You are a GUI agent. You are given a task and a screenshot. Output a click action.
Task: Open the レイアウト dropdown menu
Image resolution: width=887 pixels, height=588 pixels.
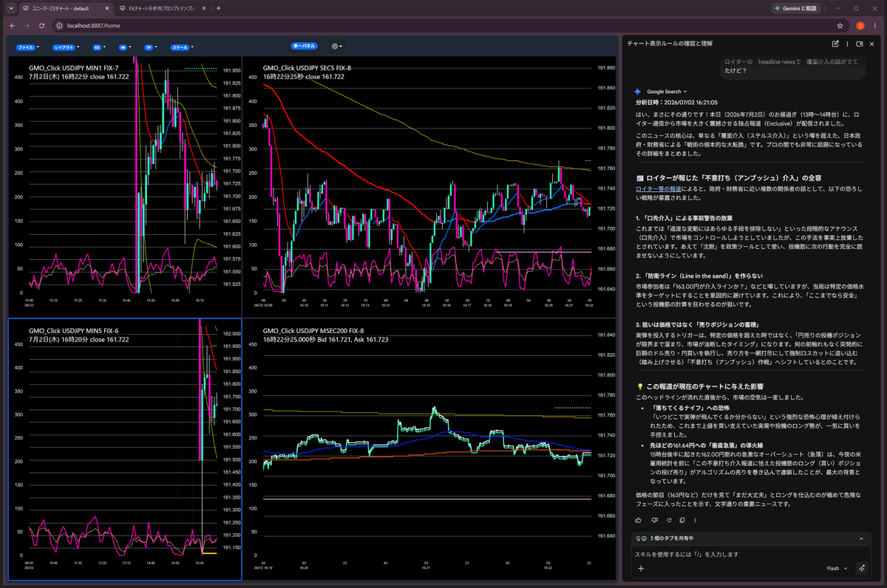click(x=65, y=47)
